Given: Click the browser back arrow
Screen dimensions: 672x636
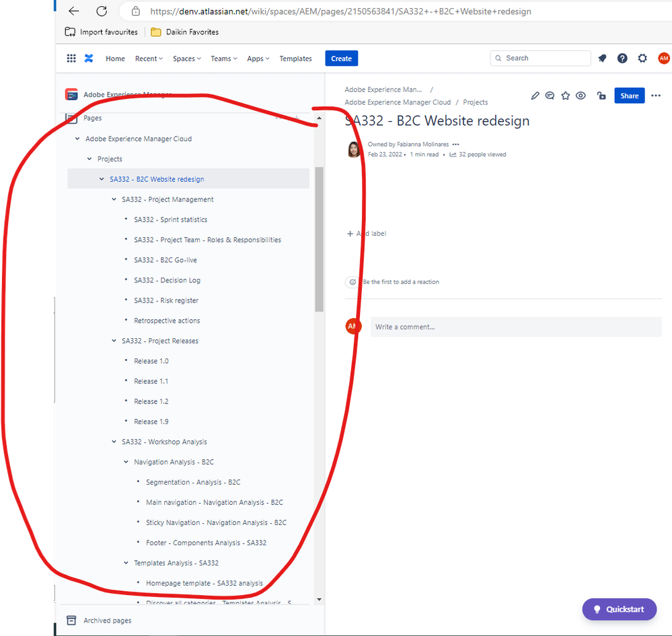Looking at the screenshot, I should pyautogui.click(x=74, y=11).
